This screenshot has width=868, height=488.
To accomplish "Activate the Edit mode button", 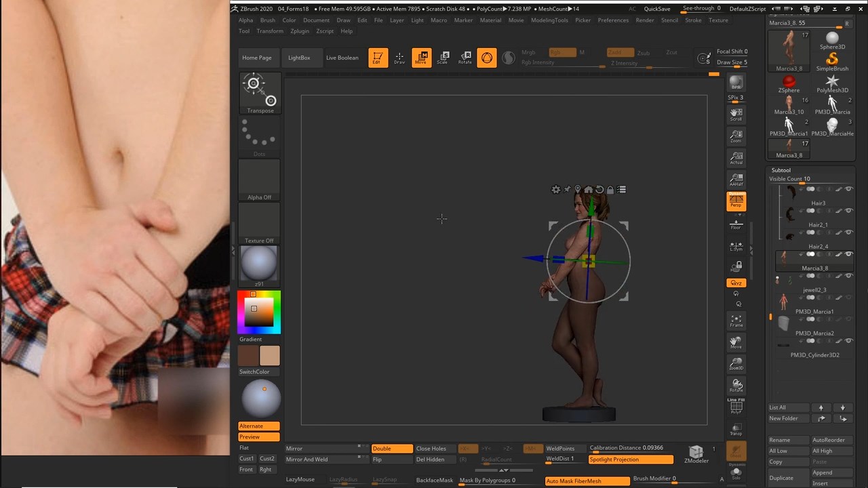I will (x=378, y=58).
